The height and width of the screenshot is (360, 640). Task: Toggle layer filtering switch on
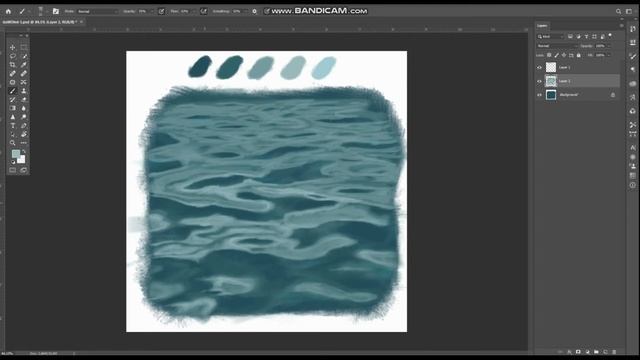pyautogui.click(x=610, y=36)
